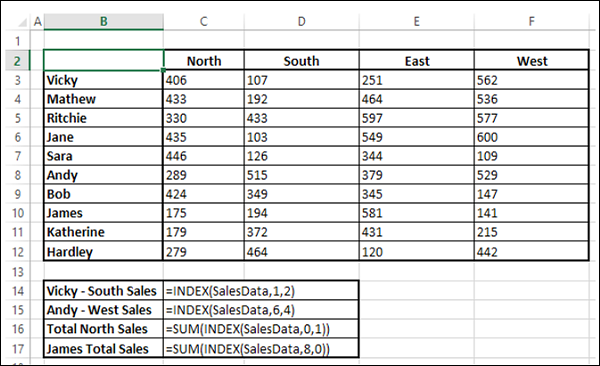Select the formula =INDEX(SalesData,1,2) cell
Image resolution: width=600 pixels, height=366 pixels.
tap(261, 291)
